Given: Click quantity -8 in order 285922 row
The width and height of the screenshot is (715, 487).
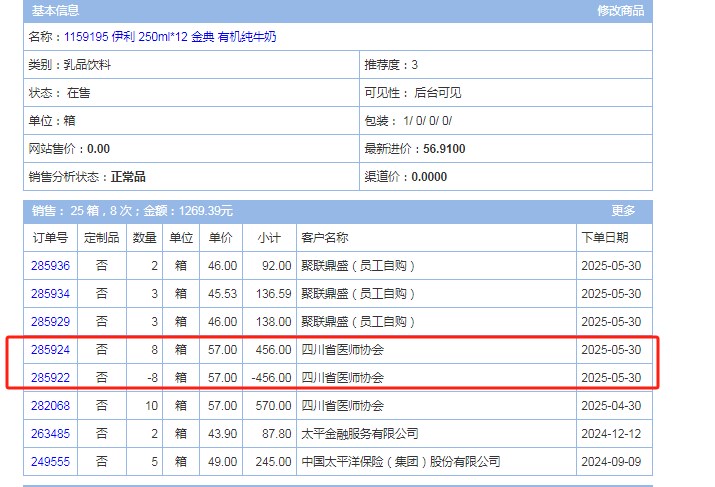Looking at the screenshot, I should coord(152,378).
